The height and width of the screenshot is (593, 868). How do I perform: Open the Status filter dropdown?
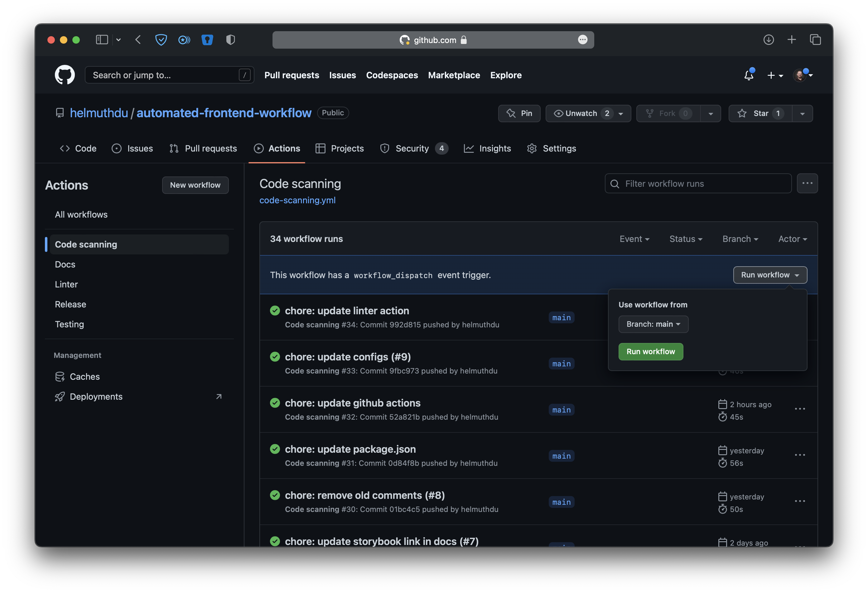tap(686, 239)
